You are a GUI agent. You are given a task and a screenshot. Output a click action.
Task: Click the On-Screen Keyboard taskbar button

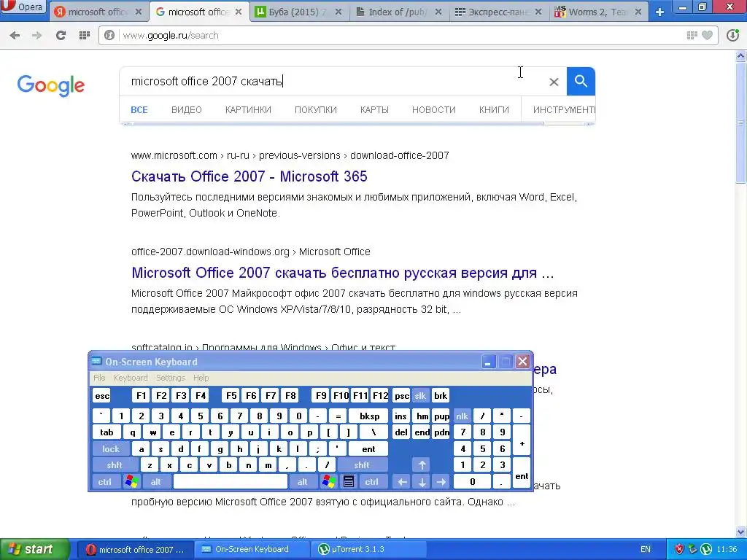pos(252,549)
